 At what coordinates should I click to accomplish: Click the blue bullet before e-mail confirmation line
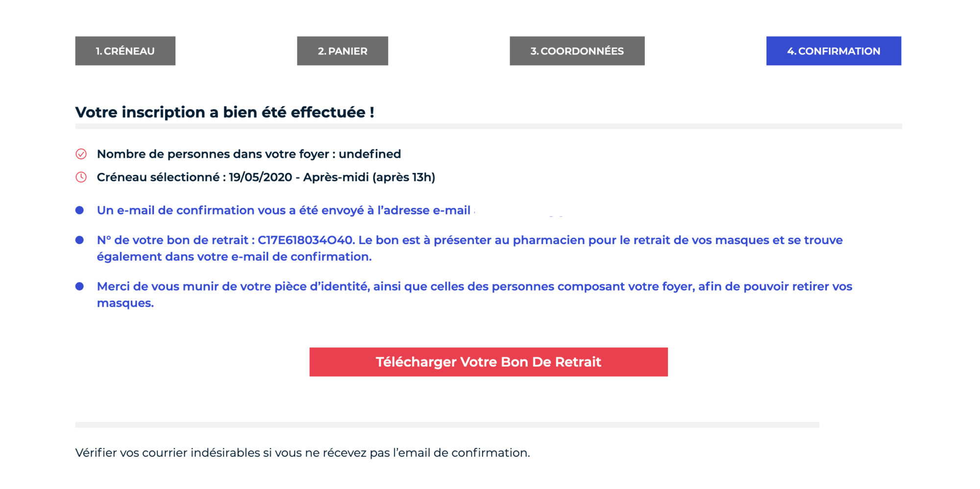pos(79,210)
